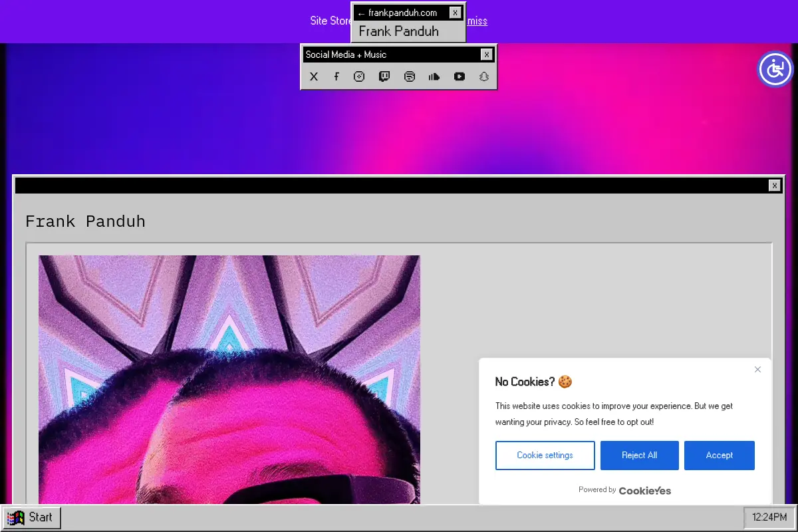
Task: Close the Social Media + Music window
Action: point(487,55)
